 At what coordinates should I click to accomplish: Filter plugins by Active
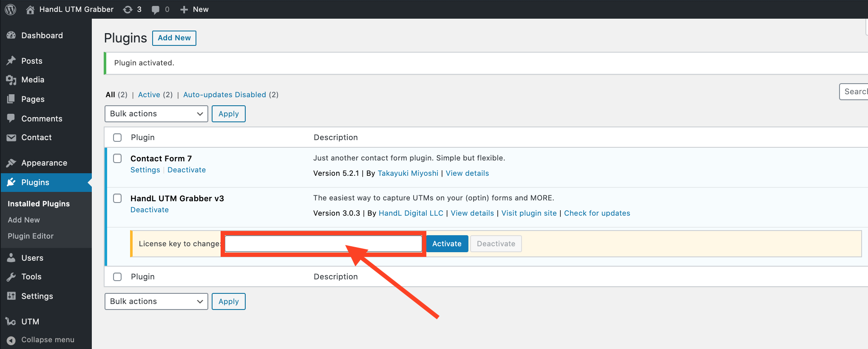[149, 95]
